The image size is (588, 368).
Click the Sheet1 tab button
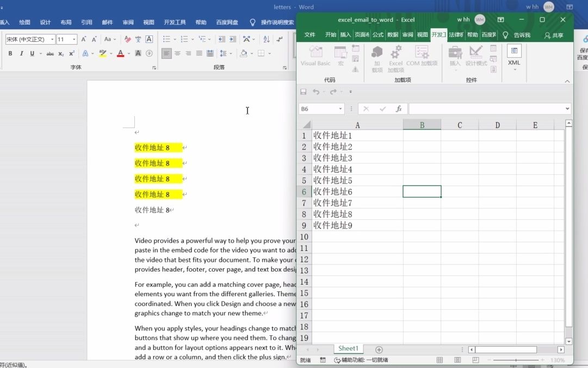(x=348, y=348)
